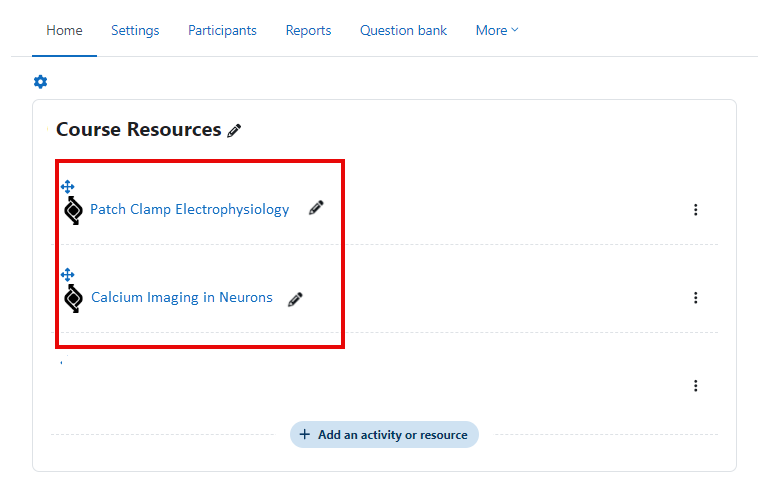Click move handle above Calcium Imaging in Neurons
The width and height of the screenshot is (775, 484).
tap(67, 274)
